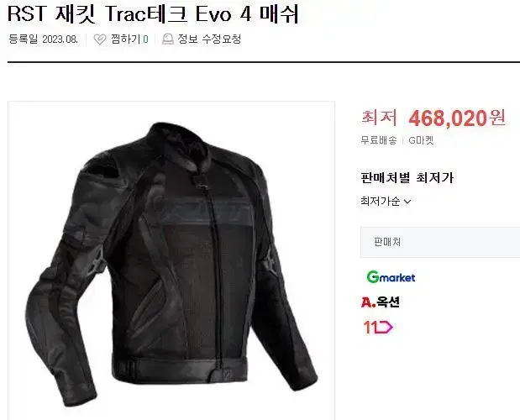Image resolution: width=520 pixels, height=420 pixels.
Task: Click the 무료배송 free shipping label
Action: click(379, 140)
